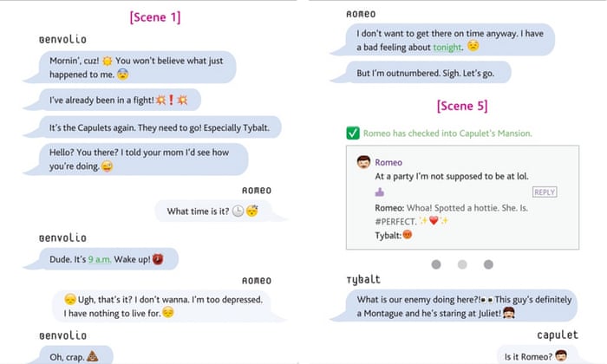Click the [Scene 1] heading
Viewport: 607px width, 364px height.
click(x=154, y=16)
